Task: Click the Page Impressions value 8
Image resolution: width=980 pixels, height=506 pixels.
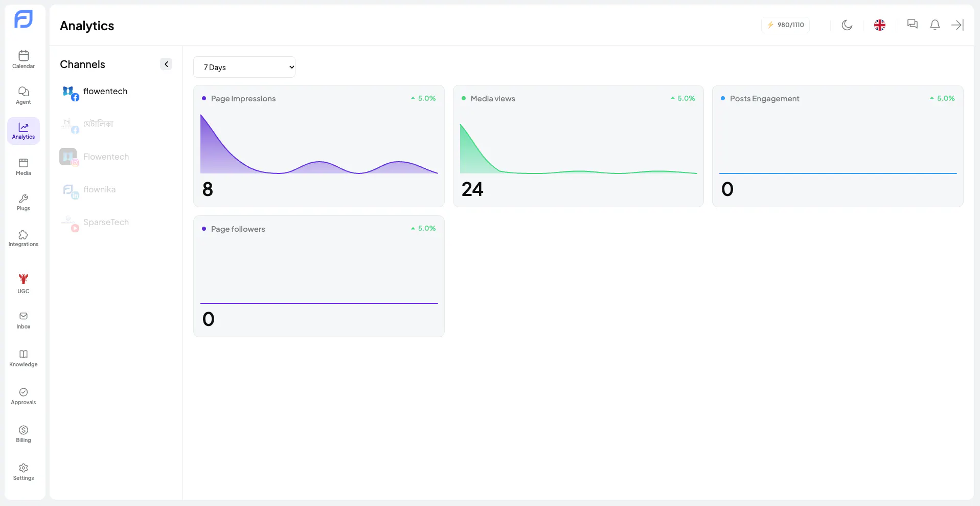Action: click(208, 189)
